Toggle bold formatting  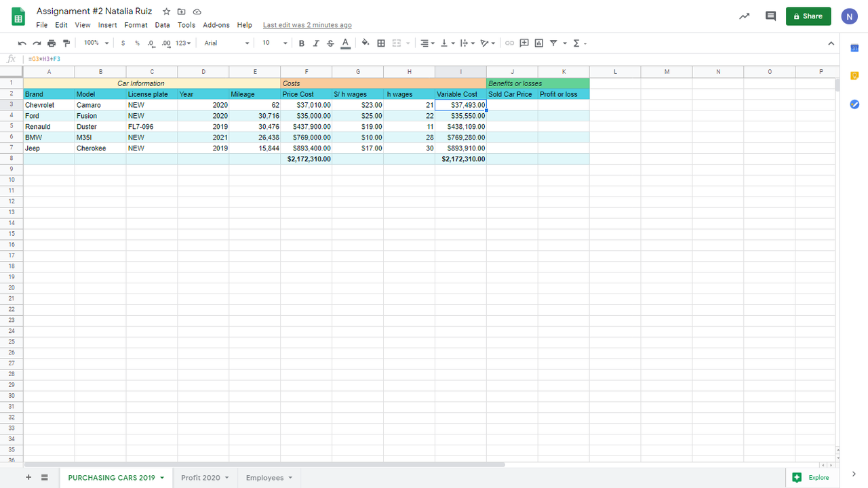click(302, 43)
